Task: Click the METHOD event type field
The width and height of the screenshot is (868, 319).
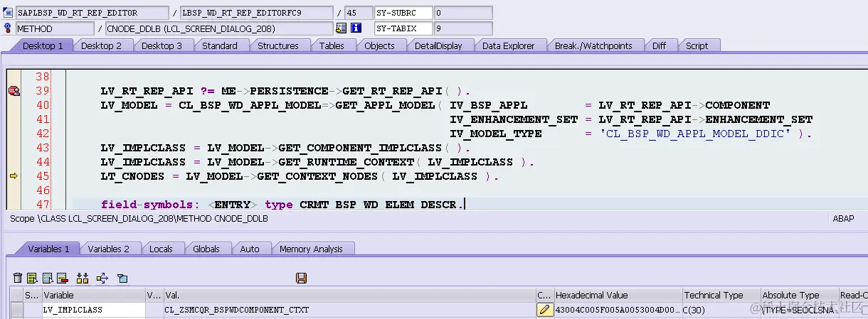Action: [x=55, y=28]
